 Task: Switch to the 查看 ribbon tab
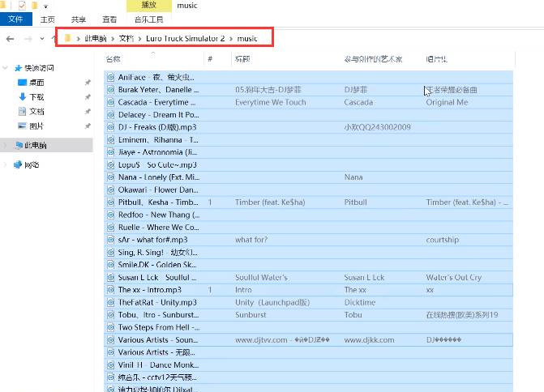(109, 19)
